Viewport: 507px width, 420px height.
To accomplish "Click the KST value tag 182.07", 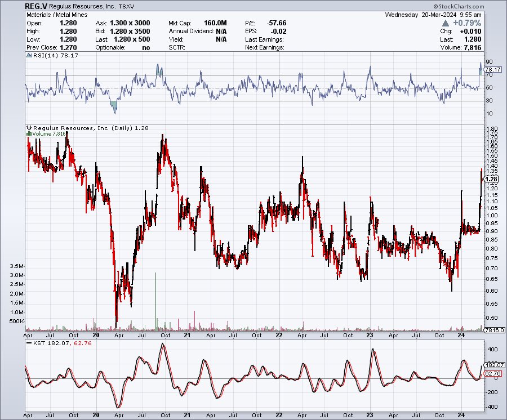I will (x=495, y=365).
